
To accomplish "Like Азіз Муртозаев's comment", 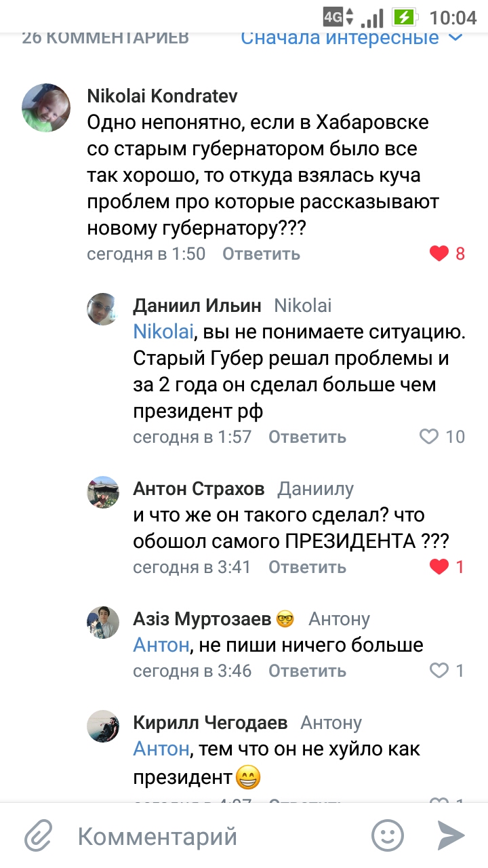I will coord(440,671).
